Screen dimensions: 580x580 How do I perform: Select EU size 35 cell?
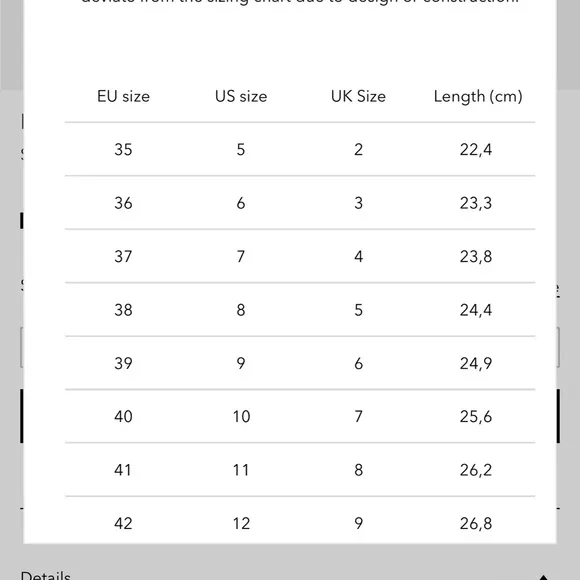point(123,149)
